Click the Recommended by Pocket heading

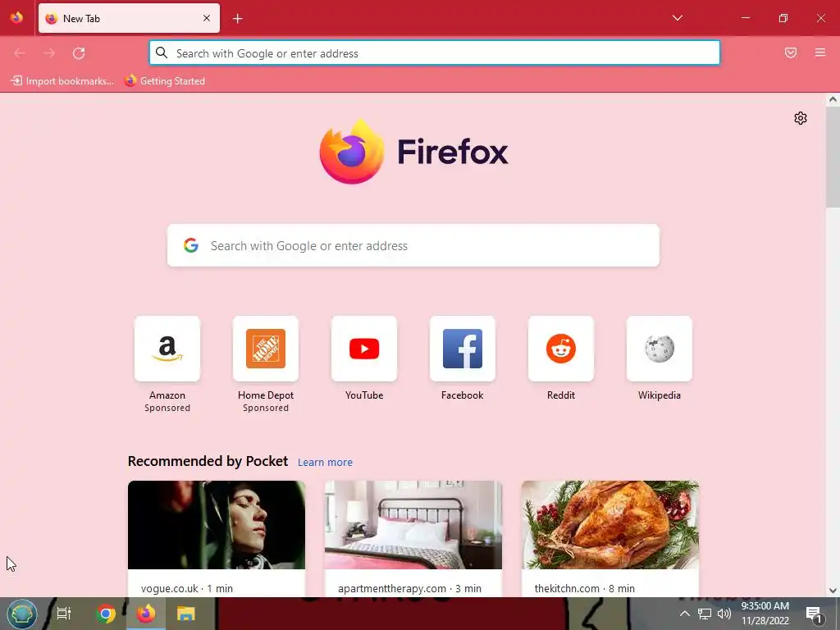(208, 461)
